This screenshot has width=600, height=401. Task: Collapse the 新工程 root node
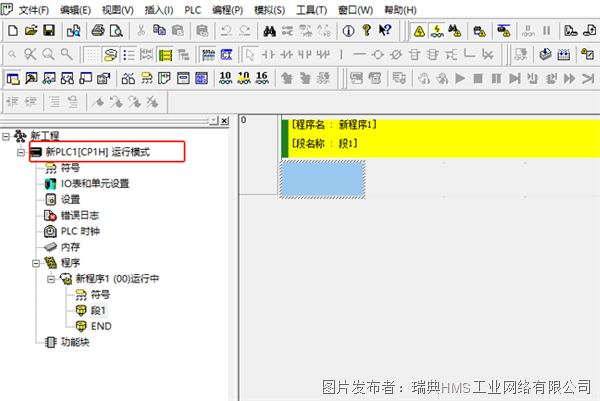point(6,136)
